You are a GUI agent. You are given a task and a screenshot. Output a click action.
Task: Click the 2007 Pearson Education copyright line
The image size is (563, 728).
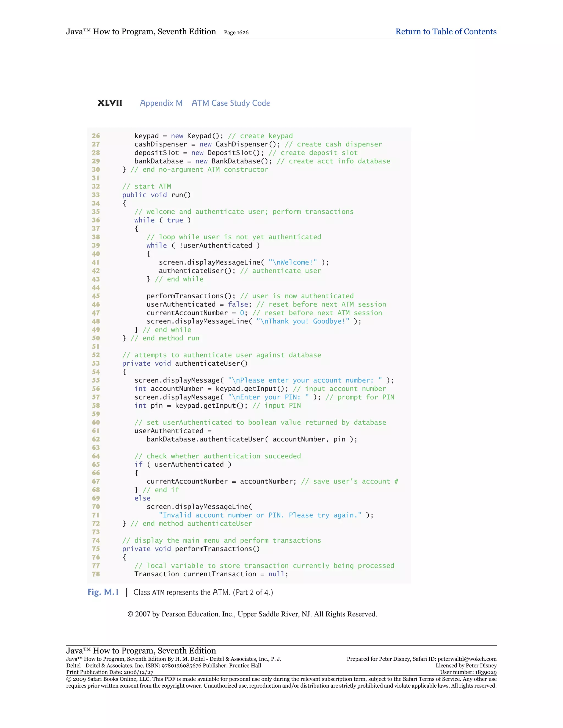(x=252, y=614)
